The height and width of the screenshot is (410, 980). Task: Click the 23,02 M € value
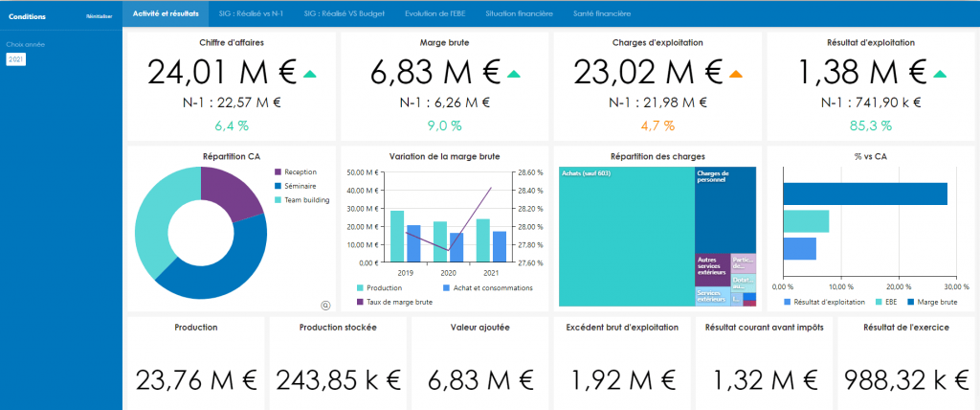(648, 73)
